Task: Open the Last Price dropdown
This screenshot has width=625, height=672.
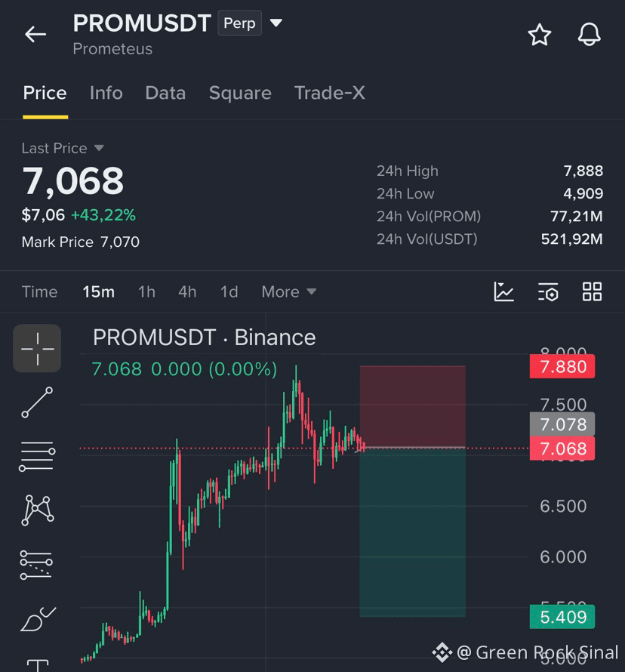Action: (63, 148)
